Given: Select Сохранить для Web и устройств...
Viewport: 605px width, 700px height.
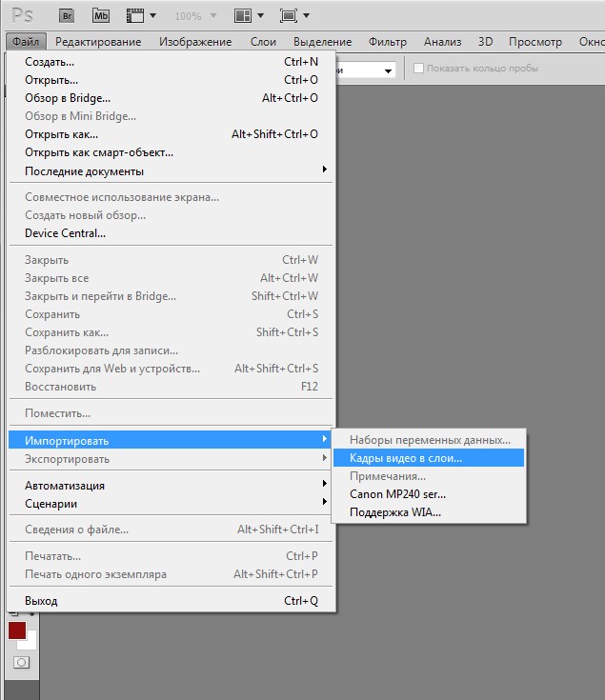Looking at the screenshot, I should (x=171, y=369).
